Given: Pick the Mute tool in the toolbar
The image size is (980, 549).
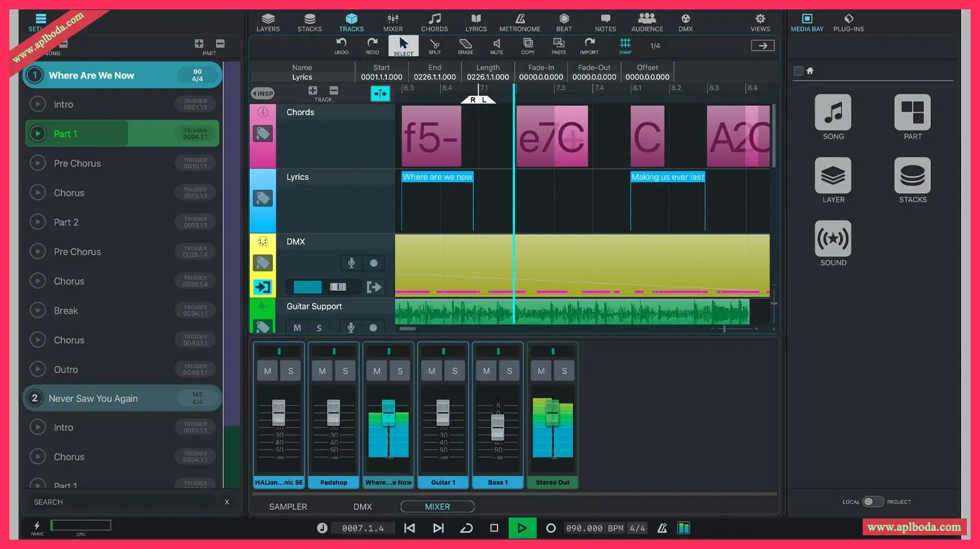Looking at the screenshot, I should (x=497, y=46).
